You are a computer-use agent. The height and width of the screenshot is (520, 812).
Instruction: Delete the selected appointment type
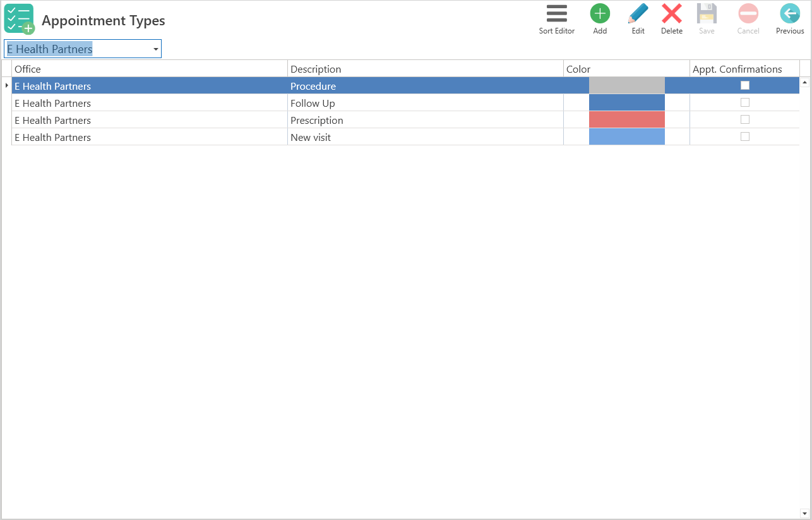click(672, 19)
